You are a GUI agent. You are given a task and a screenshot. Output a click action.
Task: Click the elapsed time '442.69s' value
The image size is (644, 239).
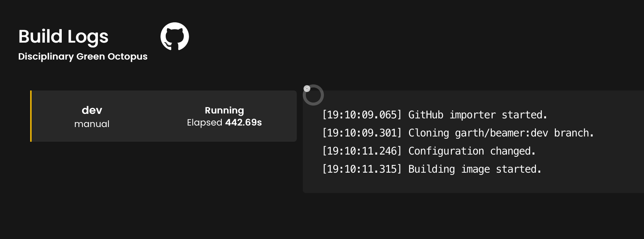(x=243, y=123)
